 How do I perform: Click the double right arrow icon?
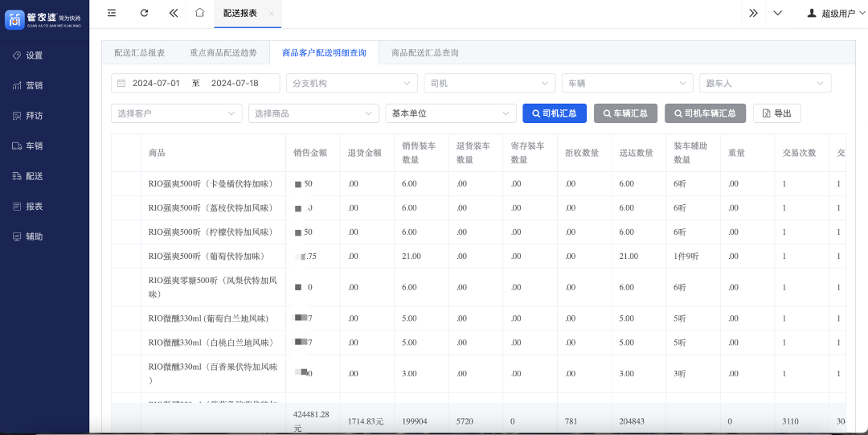[x=753, y=13]
